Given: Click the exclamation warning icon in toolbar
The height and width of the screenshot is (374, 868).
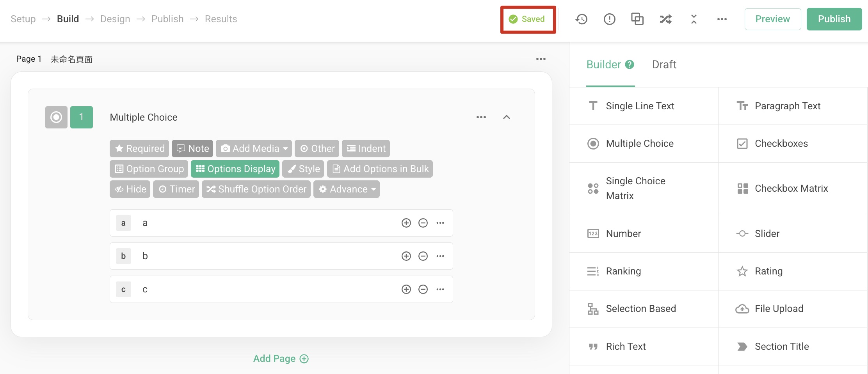Looking at the screenshot, I should coord(609,19).
